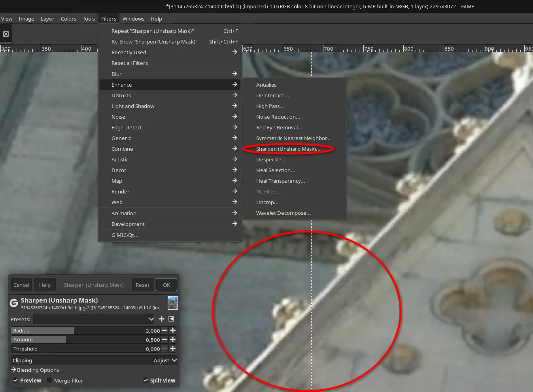
Task: Open the Web submenu
Action: click(170, 202)
